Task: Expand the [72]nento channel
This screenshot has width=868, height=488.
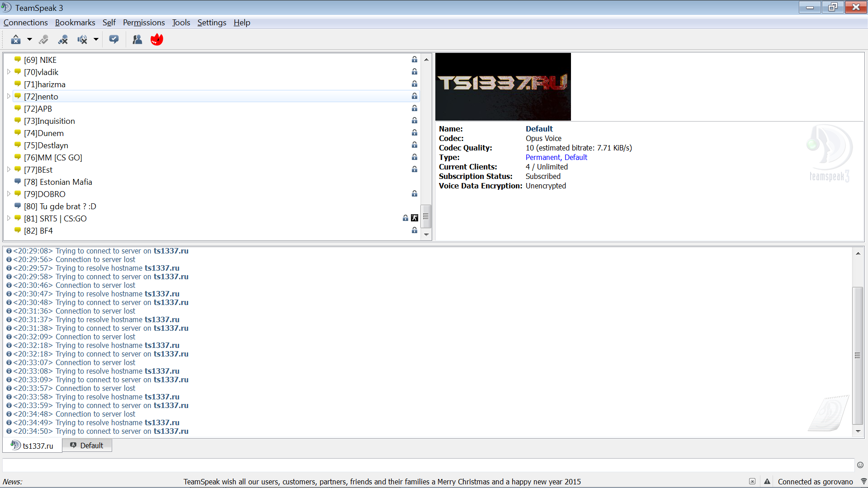Action: [x=9, y=96]
